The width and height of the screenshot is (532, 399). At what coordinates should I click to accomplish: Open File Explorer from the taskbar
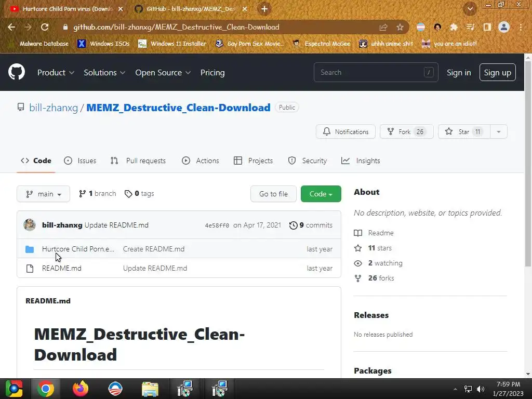tap(150, 389)
